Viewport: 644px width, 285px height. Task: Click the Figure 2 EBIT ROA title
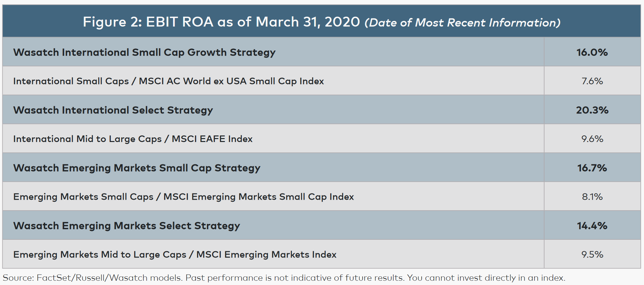pos(221,22)
